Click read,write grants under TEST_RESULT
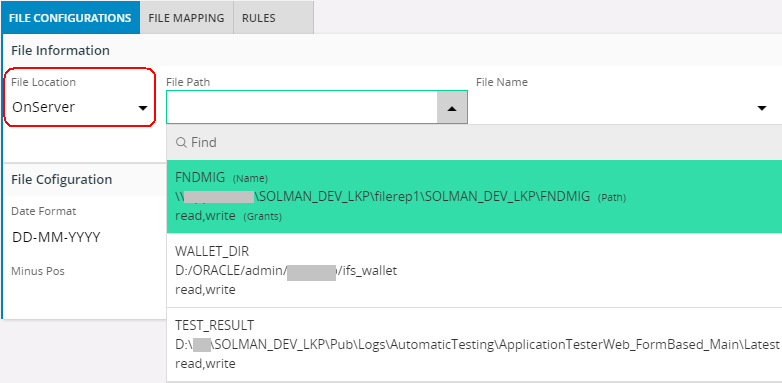The width and height of the screenshot is (782, 383). click(205, 364)
